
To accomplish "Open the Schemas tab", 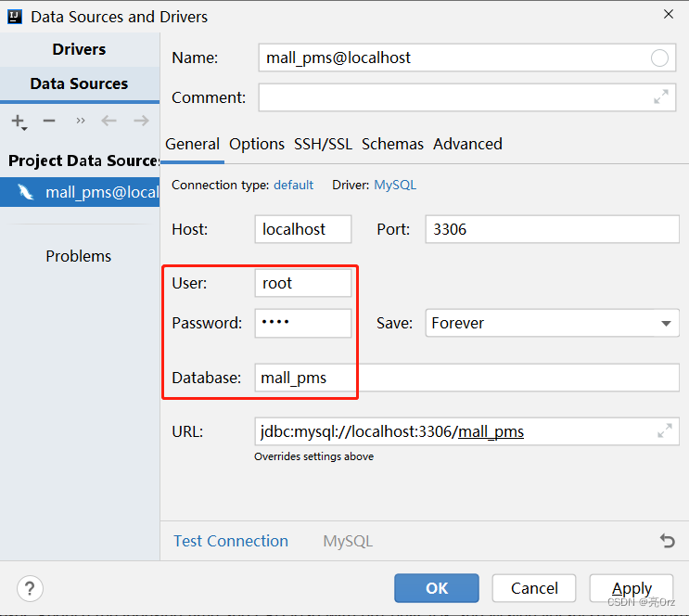I will (x=392, y=144).
